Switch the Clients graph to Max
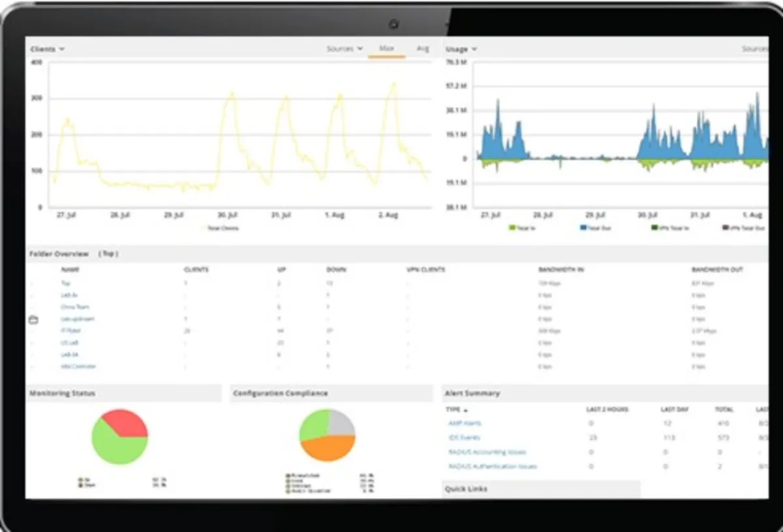783x532 pixels. 386,49
